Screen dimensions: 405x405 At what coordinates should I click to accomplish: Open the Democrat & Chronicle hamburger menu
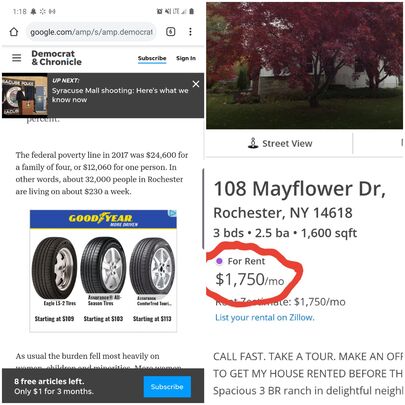coord(16,58)
